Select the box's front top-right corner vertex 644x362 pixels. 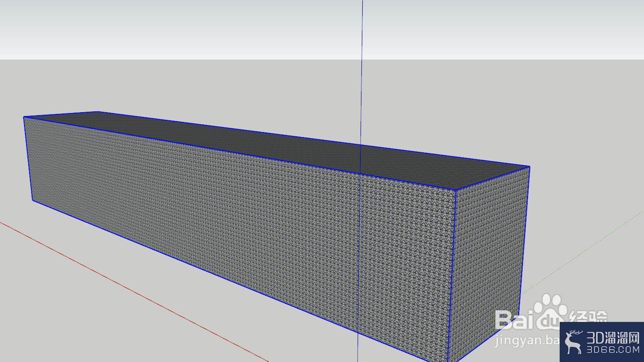click(x=456, y=190)
